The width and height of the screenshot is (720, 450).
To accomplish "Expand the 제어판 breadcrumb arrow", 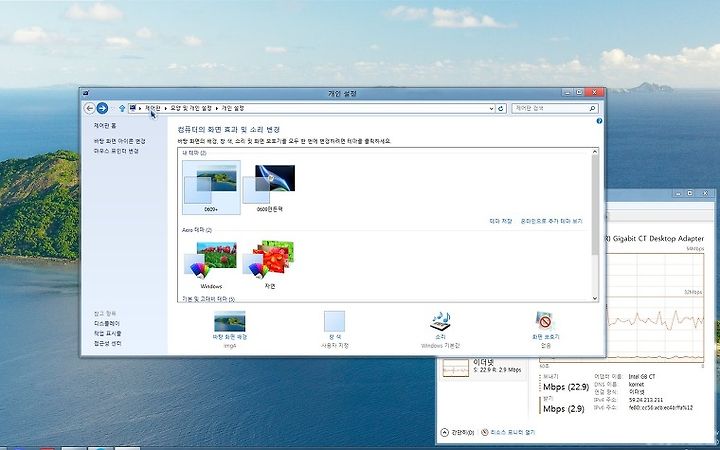I will 165,108.
